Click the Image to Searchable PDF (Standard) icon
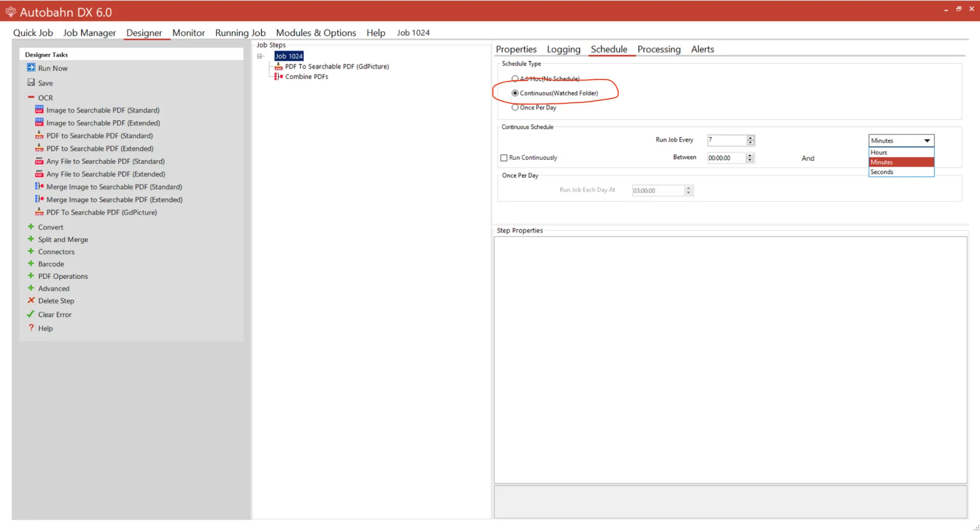Image resolution: width=980 pixels, height=531 pixels. pyautogui.click(x=39, y=110)
